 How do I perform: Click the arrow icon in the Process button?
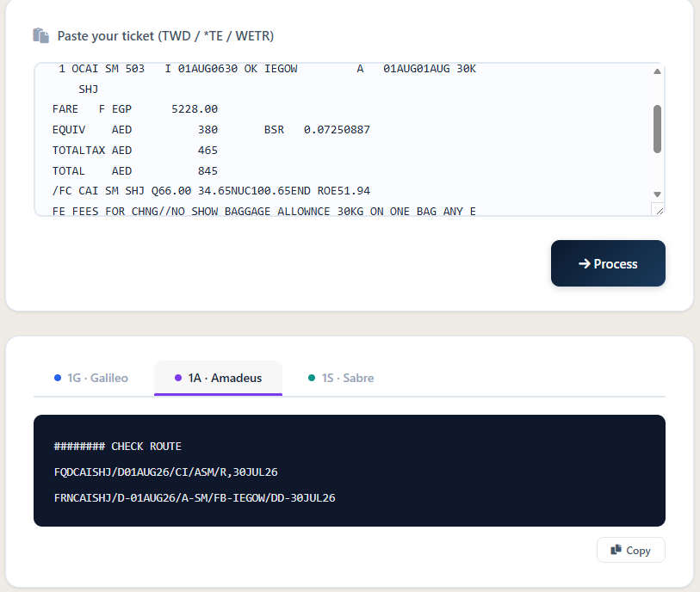click(585, 263)
